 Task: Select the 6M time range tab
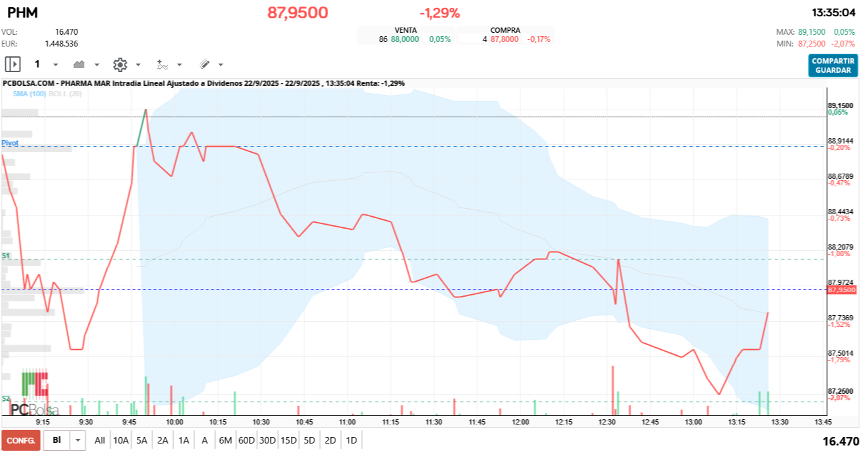coord(225,440)
